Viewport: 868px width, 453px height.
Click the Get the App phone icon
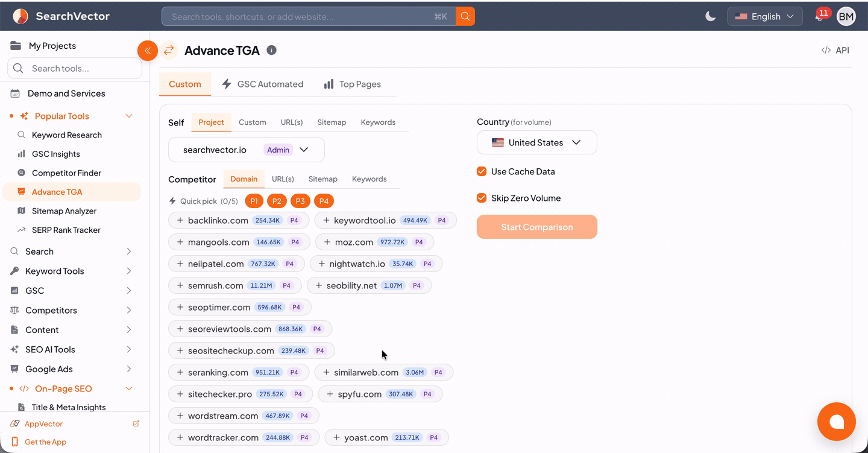[15, 442]
